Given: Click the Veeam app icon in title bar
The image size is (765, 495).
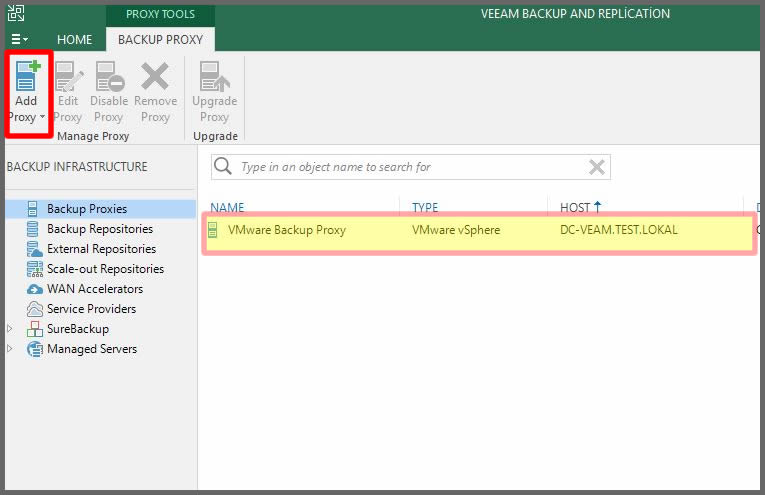Looking at the screenshot, I should pos(16,13).
